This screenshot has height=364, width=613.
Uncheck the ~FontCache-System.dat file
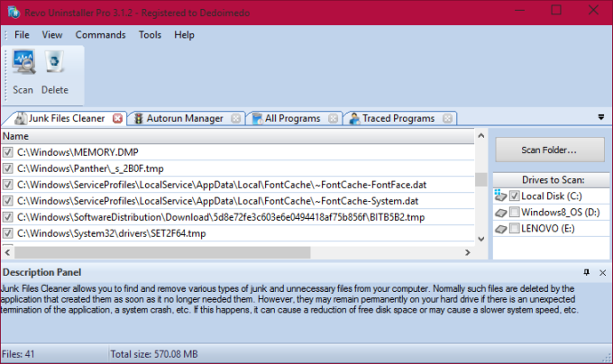[x=7, y=201]
